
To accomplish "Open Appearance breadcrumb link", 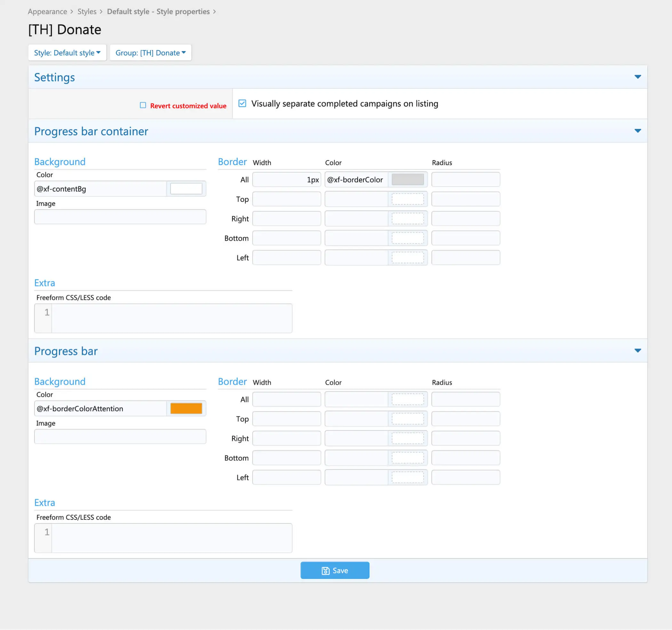I will coord(47,12).
